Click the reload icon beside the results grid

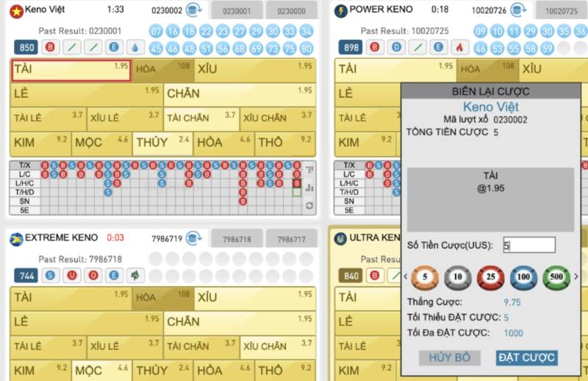tap(309, 205)
